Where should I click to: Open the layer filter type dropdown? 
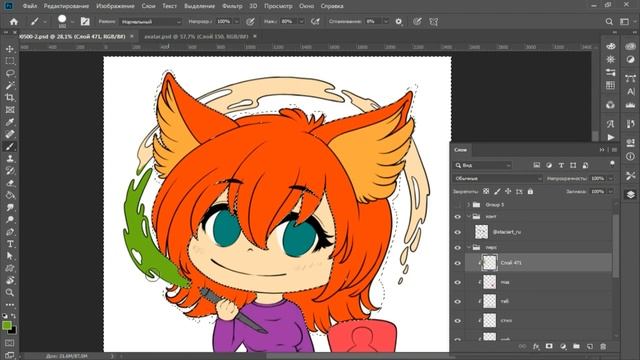[x=483, y=165]
